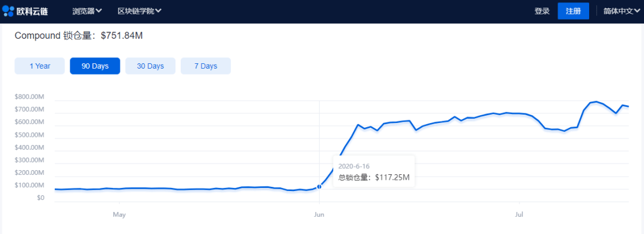This screenshot has width=644, height=234.
Task: Select the 1 Year range tab
Action: [x=40, y=66]
